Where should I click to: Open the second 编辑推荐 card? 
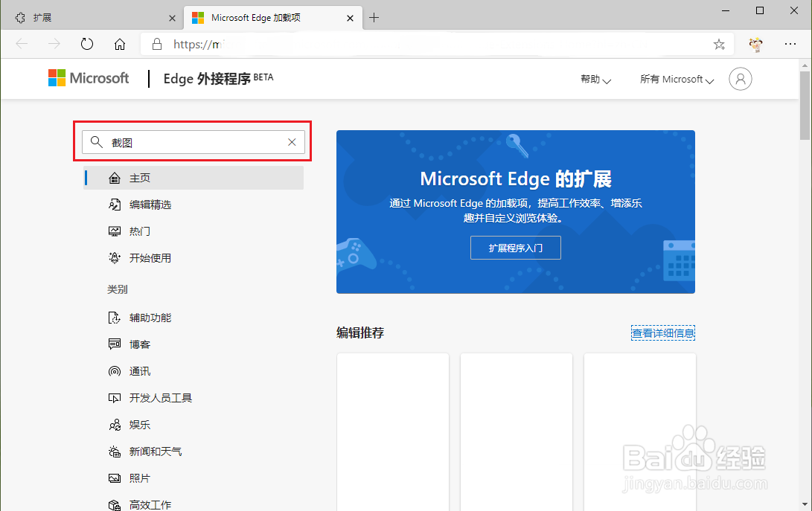517,432
